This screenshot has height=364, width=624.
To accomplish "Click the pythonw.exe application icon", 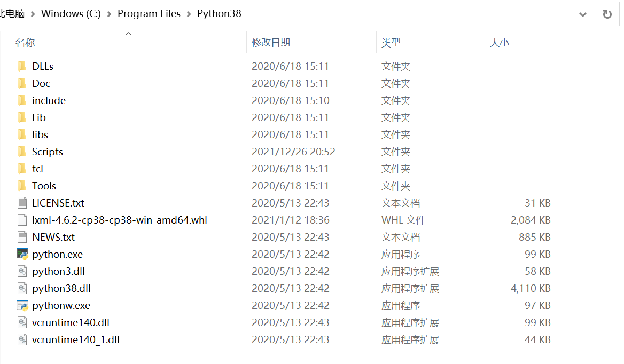I will [22, 306].
